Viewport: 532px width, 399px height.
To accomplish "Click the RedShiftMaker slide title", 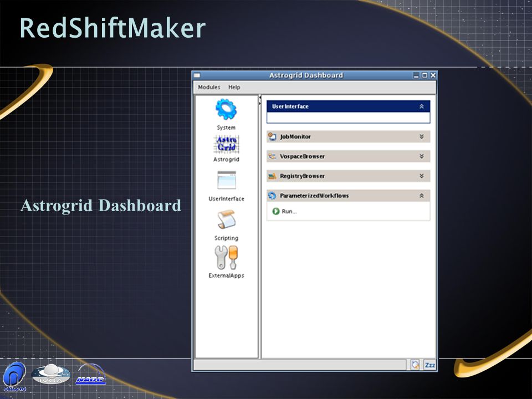I will pyautogui.click(x=112, y=28).
